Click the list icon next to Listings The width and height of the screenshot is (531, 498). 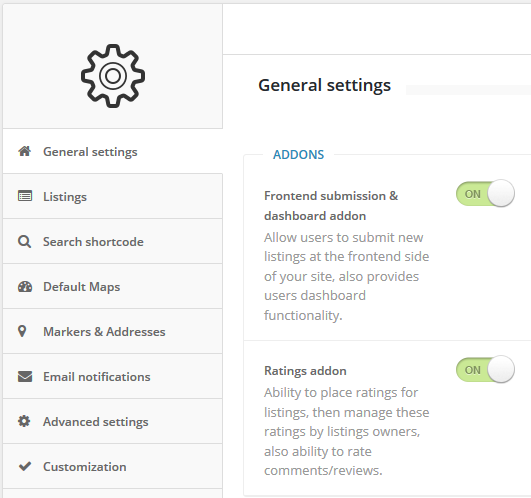tap(25, 196)
